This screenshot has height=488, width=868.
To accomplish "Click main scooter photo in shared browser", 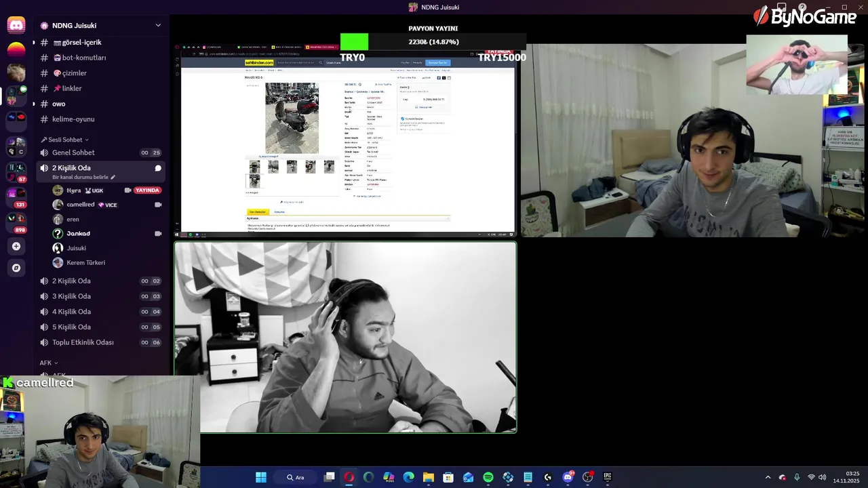I will [292, 118].
